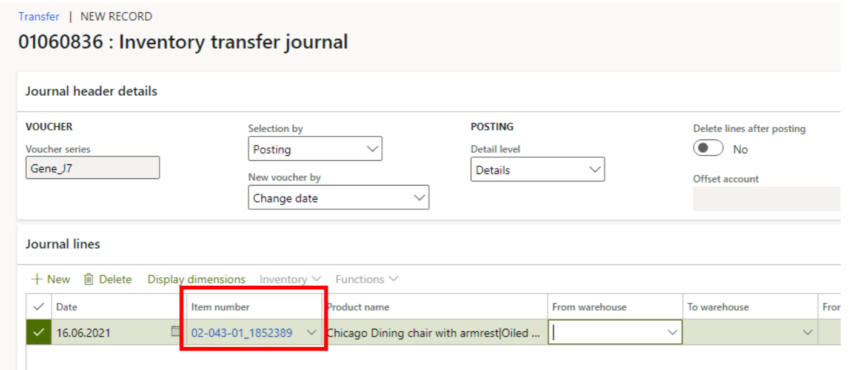
Task: Click the Offset account field
Action: 766,199
